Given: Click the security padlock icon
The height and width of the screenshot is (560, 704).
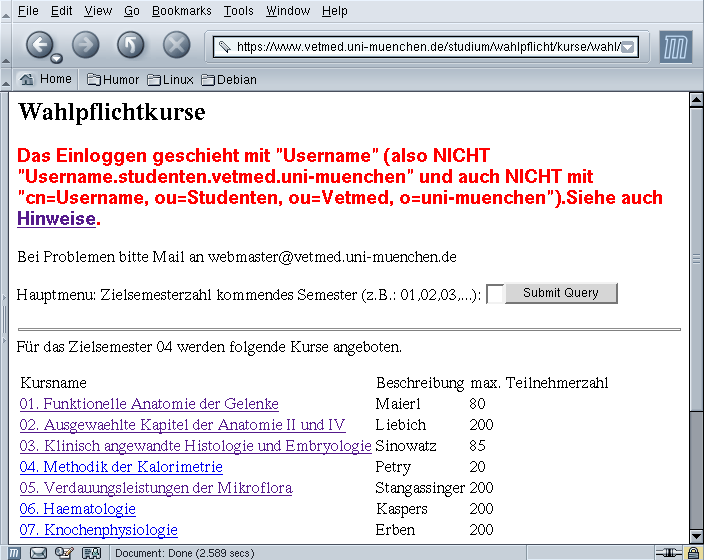Looking at the screenshot, I should coord(693,553).
